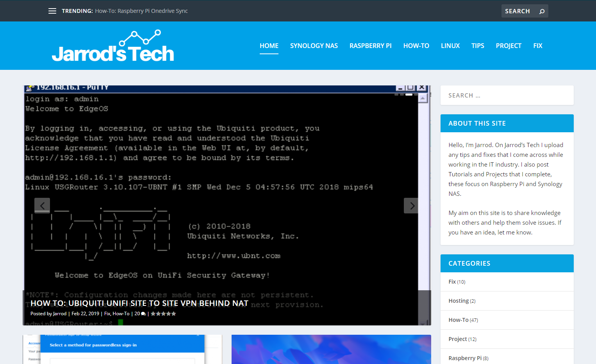The height and width of the screenshot is (364, 596).
Task: Open the Linux navigation item
Action: pos(450,46)
